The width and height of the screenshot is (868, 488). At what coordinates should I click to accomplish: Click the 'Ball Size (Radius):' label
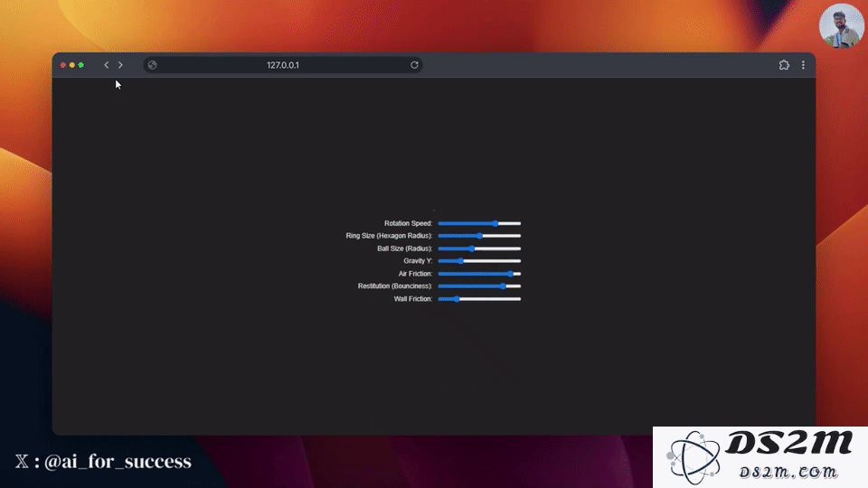(x=405, y=249)
